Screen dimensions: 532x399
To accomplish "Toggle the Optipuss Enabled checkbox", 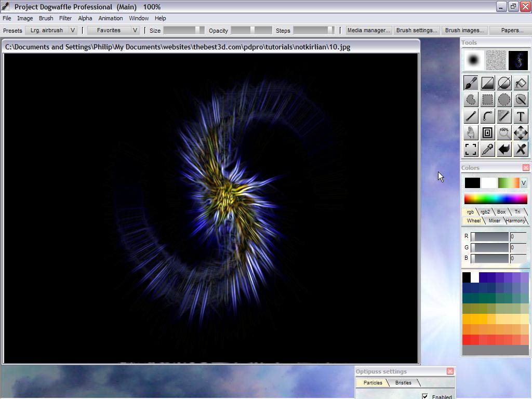I will (x=425, y=397).
